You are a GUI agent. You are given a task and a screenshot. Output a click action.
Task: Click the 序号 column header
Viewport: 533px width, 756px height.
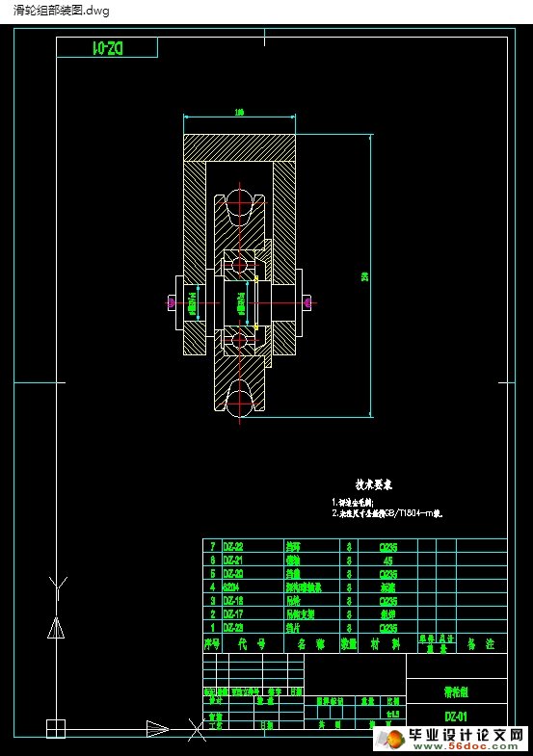(212, 644)
